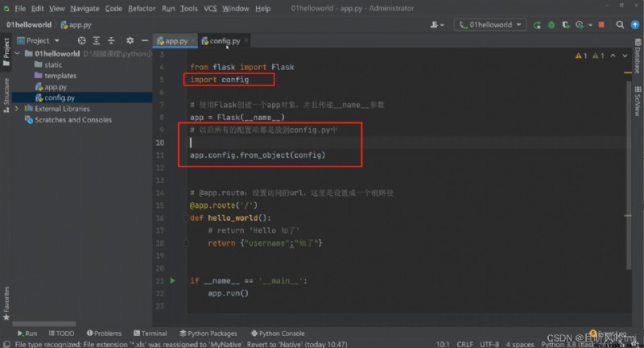Open the Run menu
Screen dimensions: 644x348
[168, 8]
